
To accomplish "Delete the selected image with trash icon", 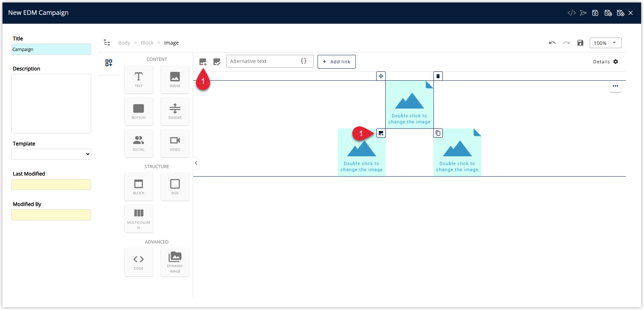I will (x=438, y=76).
